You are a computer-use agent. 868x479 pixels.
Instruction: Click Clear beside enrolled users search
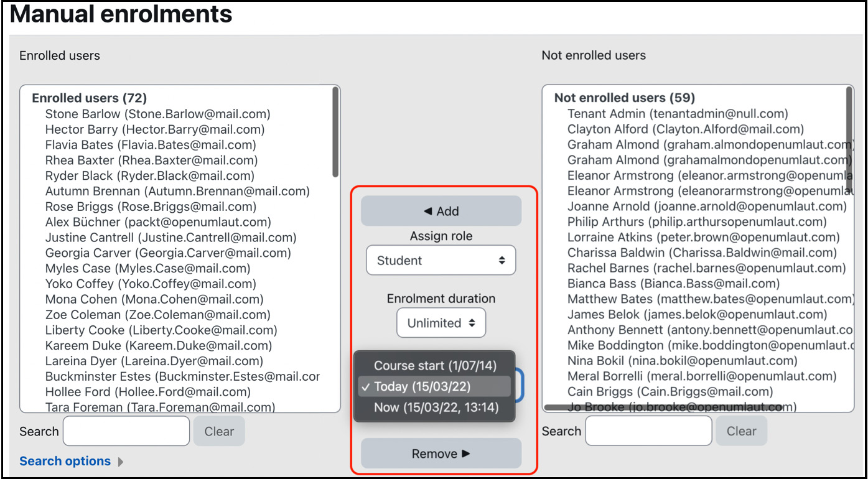pyautogui.click(x=219, y=431)
